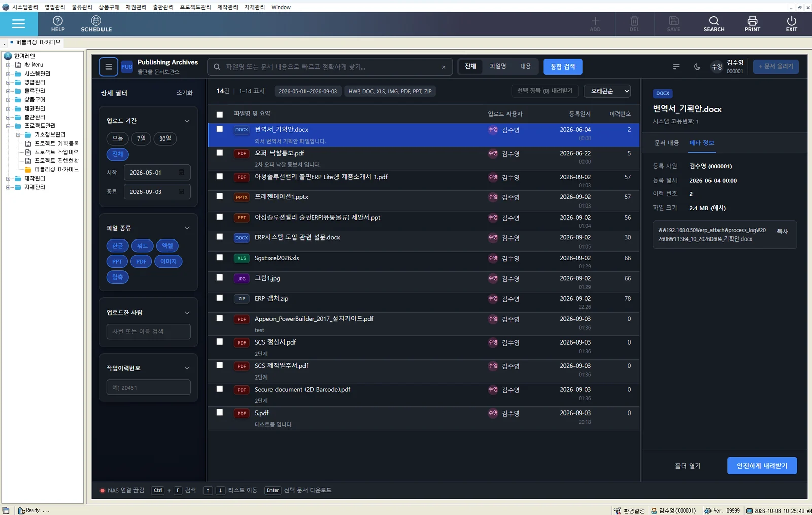Click the PRINT toolbar icon
812x515 pixels.
click(752, 23)
